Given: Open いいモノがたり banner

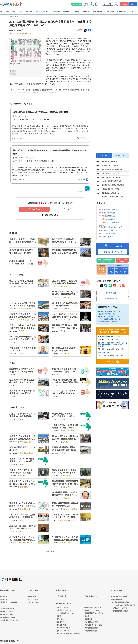Looking at the screenshot, I should pos(112,394).
